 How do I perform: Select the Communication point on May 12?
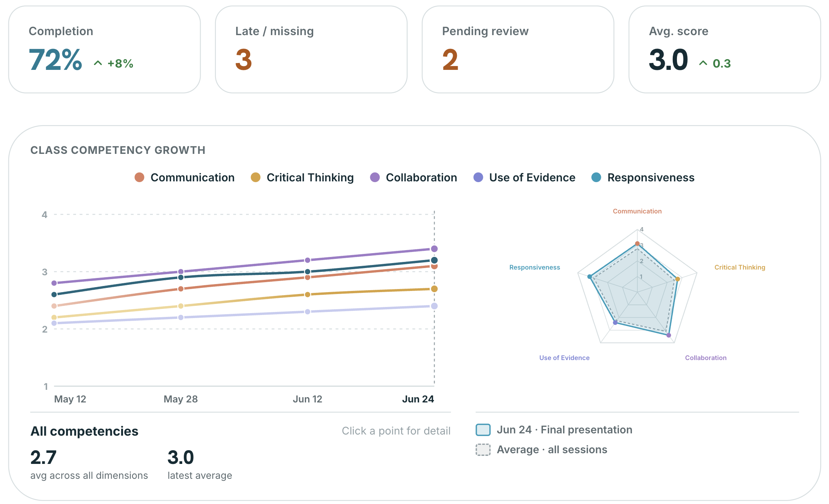[54, 306]
